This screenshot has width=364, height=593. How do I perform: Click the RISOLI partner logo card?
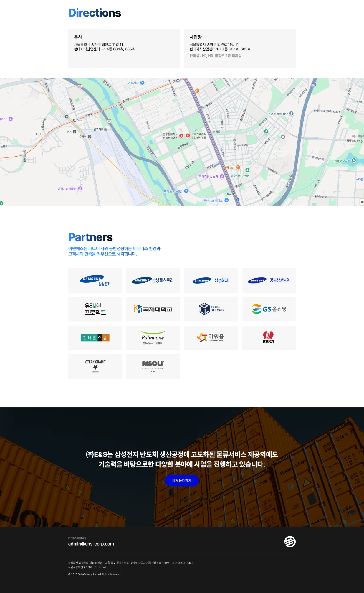pos(153,366)
